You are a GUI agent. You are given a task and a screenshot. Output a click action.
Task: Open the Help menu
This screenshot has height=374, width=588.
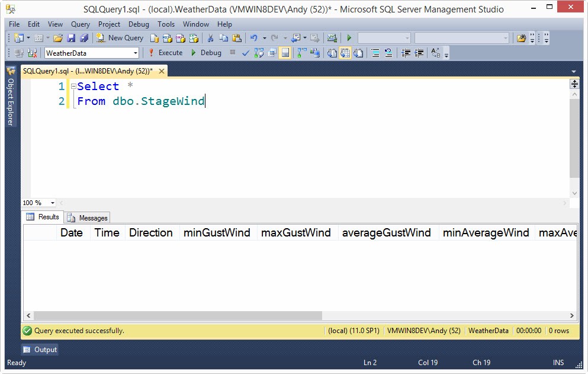click(x=224, y=24)
